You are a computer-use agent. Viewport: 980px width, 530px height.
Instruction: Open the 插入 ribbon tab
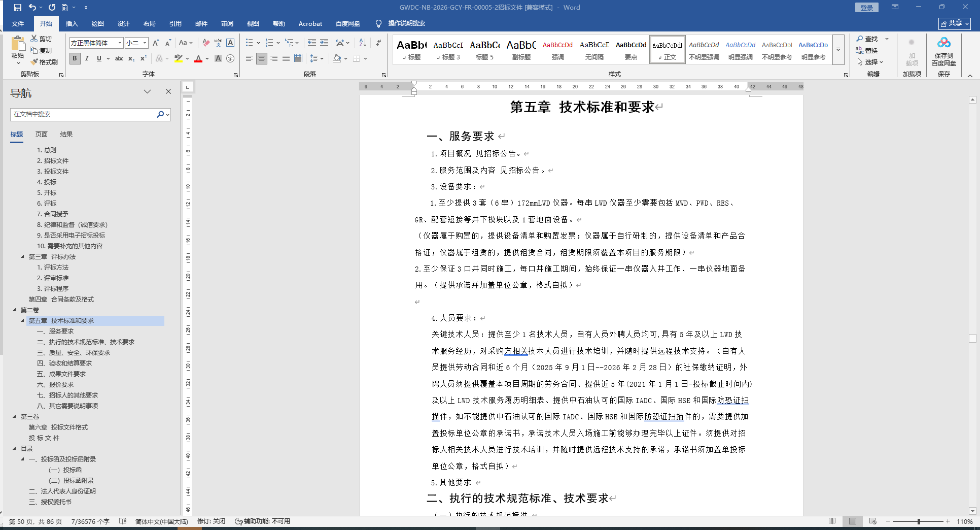click(72, 24)
